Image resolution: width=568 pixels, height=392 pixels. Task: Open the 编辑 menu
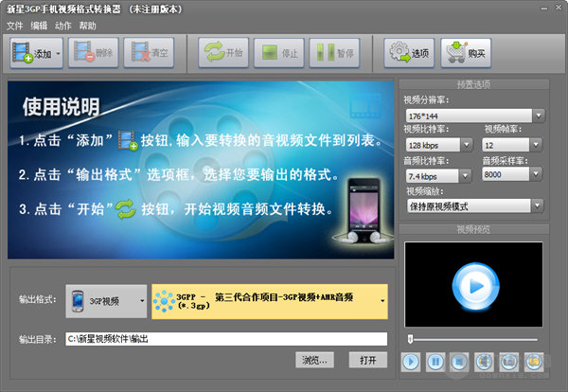coord(39,26)
